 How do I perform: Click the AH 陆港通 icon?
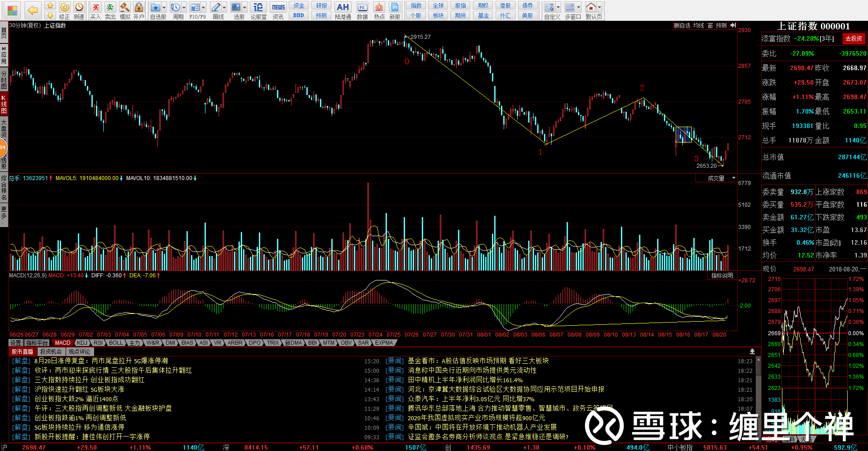343,7
